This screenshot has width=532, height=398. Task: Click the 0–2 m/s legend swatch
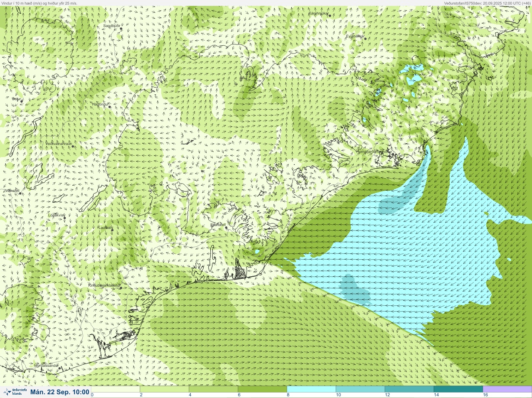coord(116,389)
